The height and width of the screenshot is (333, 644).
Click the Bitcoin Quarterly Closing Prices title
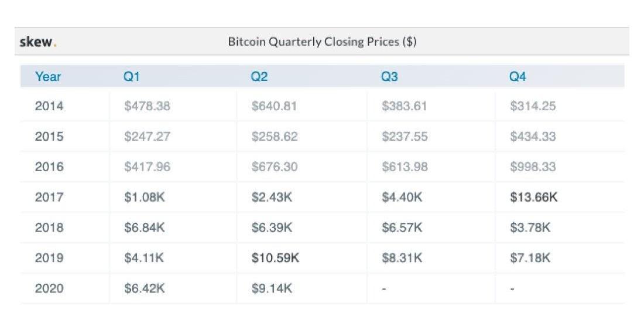pyautogui.click(x=322, y=42)
